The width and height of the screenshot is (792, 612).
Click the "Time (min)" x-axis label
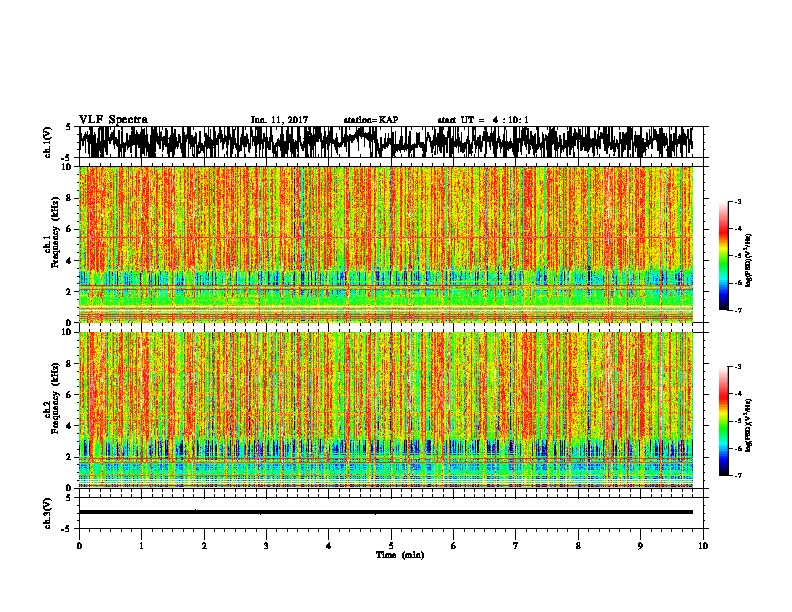(x=400, y=555)
